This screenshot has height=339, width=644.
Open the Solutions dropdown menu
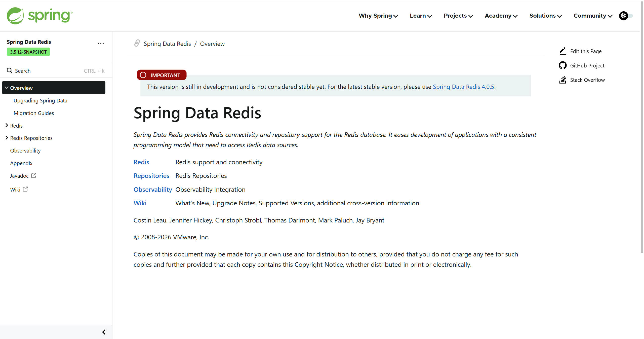(x=545, y=16)
